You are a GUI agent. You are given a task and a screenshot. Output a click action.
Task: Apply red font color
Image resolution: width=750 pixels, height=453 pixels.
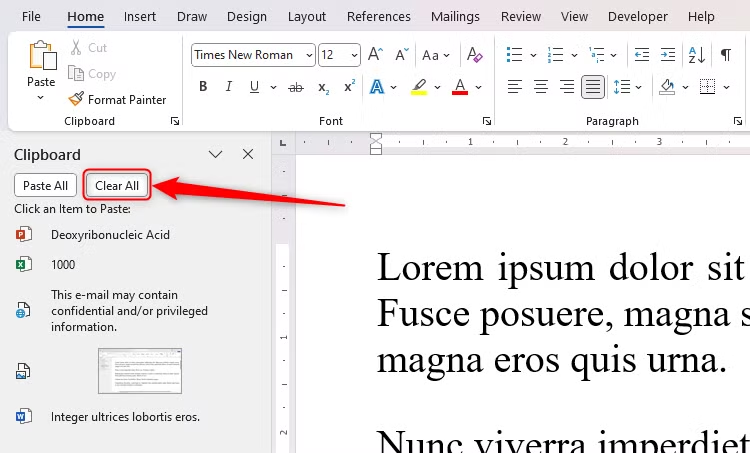pos(460,87)
